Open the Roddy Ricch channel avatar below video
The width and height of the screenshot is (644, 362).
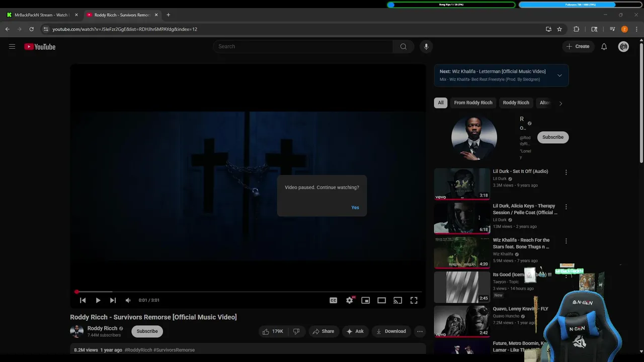76,331
